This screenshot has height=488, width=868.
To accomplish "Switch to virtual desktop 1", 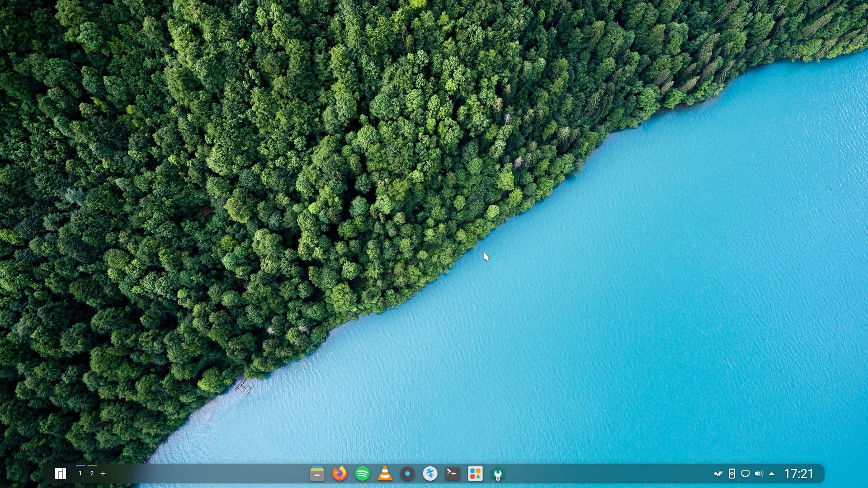I will 80,474.
